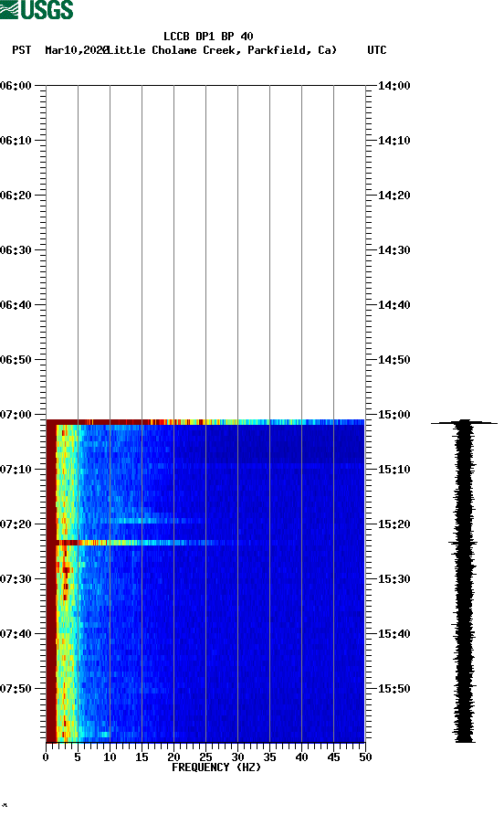This screenshot has width=504, height=815.
Task: Click the 07:40 PST time label
Action: click(x=16, y=633)
